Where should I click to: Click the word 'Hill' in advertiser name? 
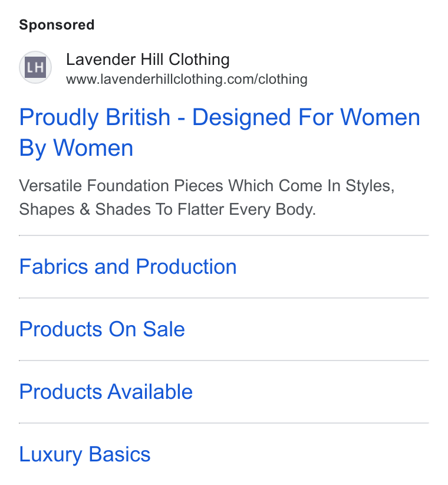point(152,60)
